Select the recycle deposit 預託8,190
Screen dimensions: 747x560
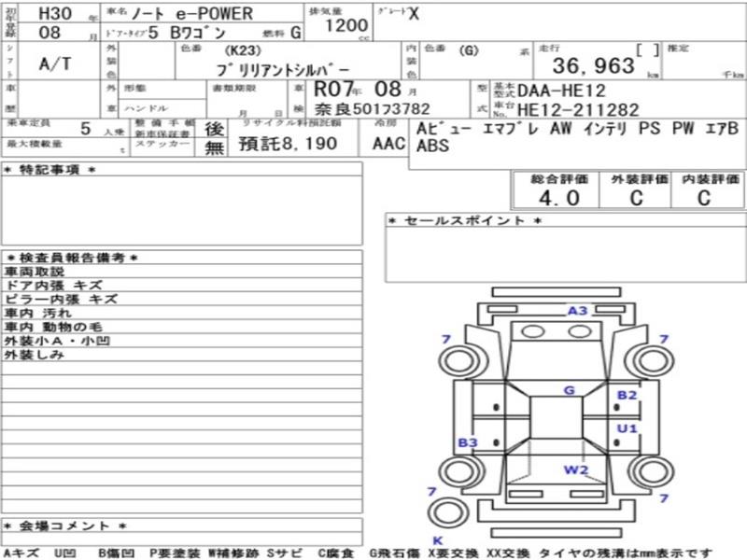(289, 144)
